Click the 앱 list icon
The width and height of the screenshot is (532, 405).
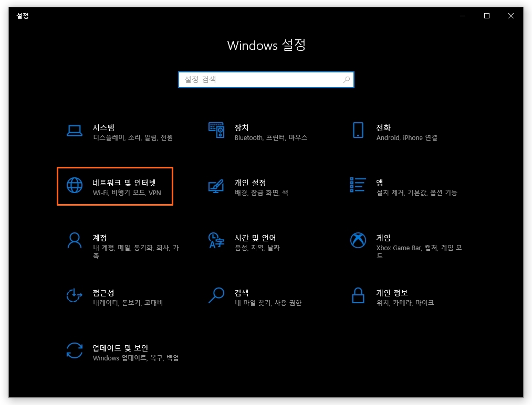click(x=358, y=185)
